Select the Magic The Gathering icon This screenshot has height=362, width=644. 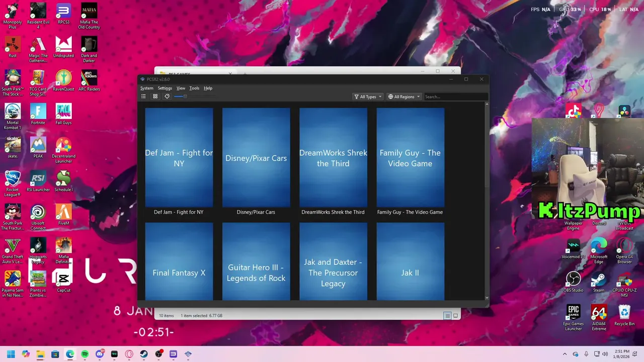click(38, 50)
